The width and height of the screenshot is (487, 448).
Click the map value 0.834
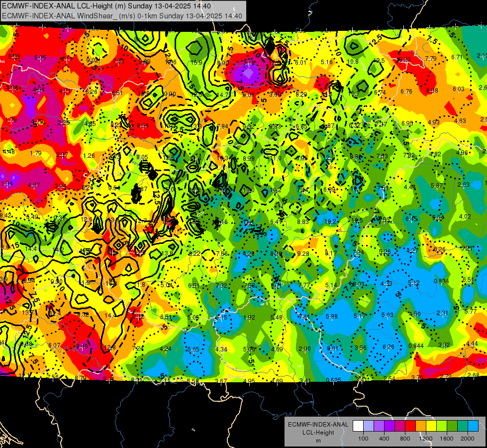pos(441,281)
